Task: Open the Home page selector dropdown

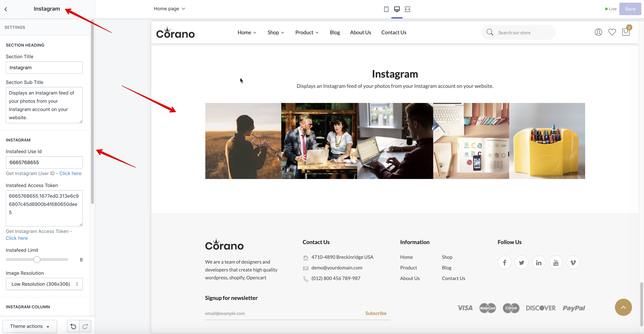Action: click(x=169, y=9)
